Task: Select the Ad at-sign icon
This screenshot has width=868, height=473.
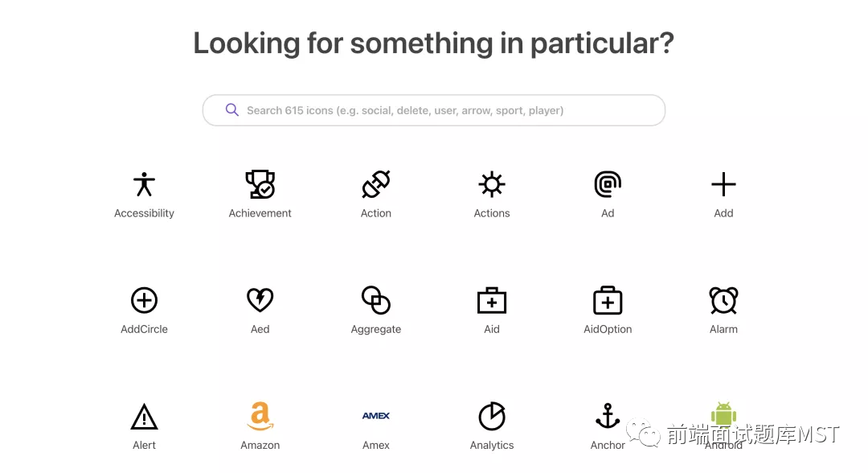Action: pos(608,185)
